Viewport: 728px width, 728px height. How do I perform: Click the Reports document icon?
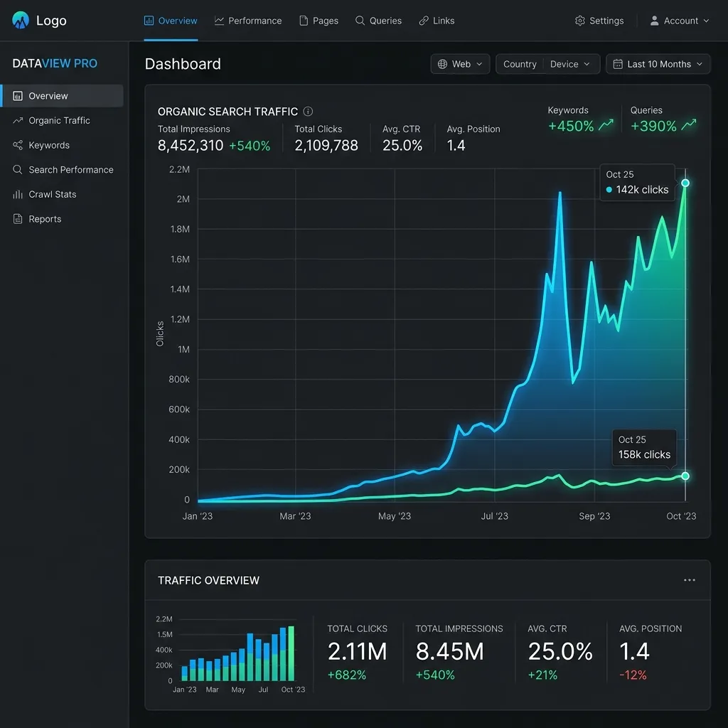[18, 219]
